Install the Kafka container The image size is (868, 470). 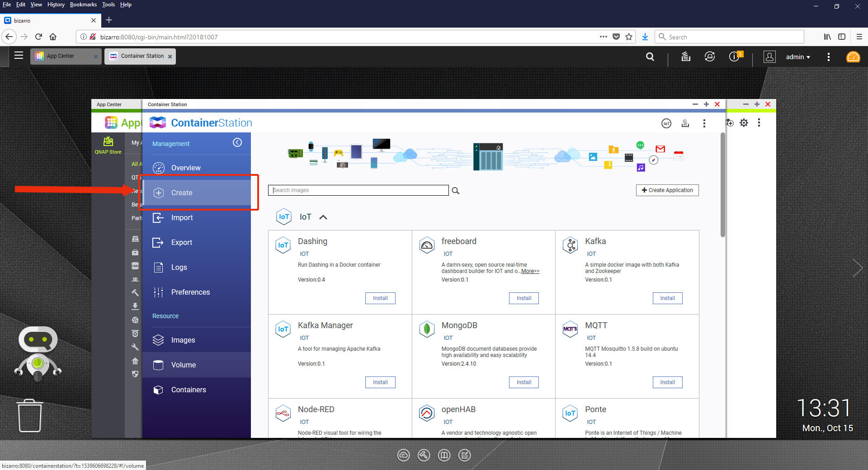click(667, 298)
